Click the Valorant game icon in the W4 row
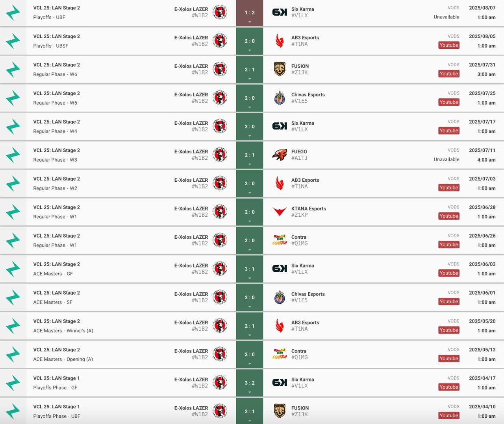Screen dimensions: 504x424 tap(13, 126)
